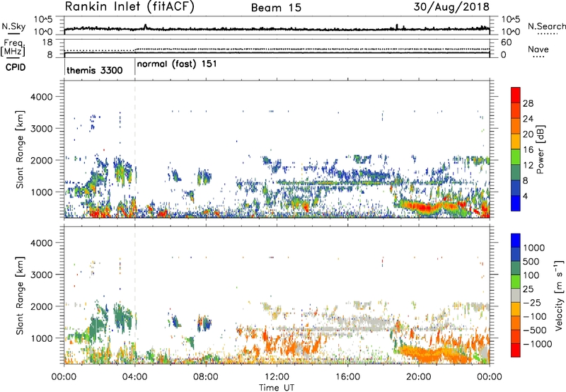Viewport: 566px width, 392px height.
Task: Select the Beam 15 label
Action: pyautogui.click(x=276, y=8)
